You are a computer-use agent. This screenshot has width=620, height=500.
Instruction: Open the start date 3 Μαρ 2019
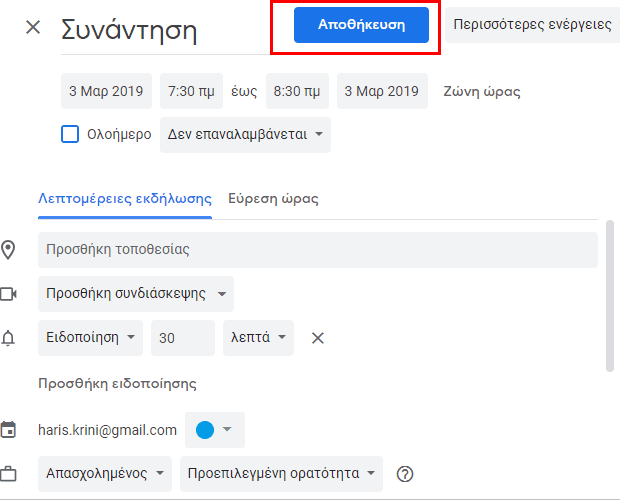tap(106, 91)
